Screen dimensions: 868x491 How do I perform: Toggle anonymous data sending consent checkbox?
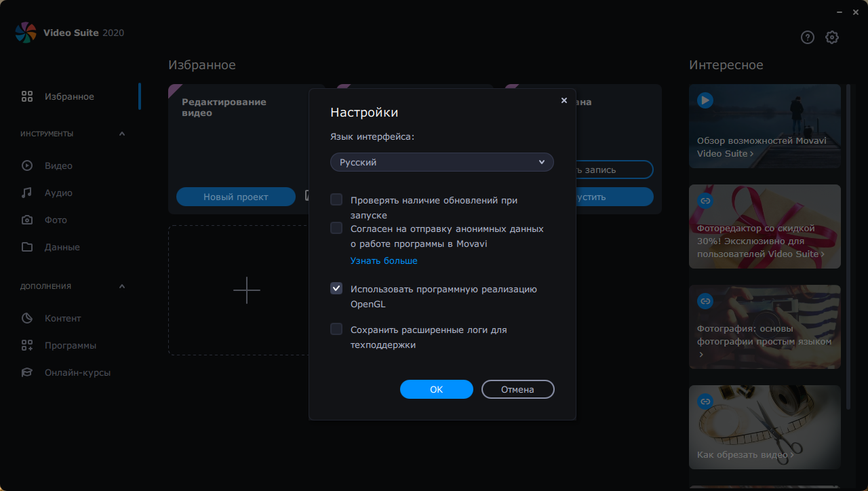336,228
